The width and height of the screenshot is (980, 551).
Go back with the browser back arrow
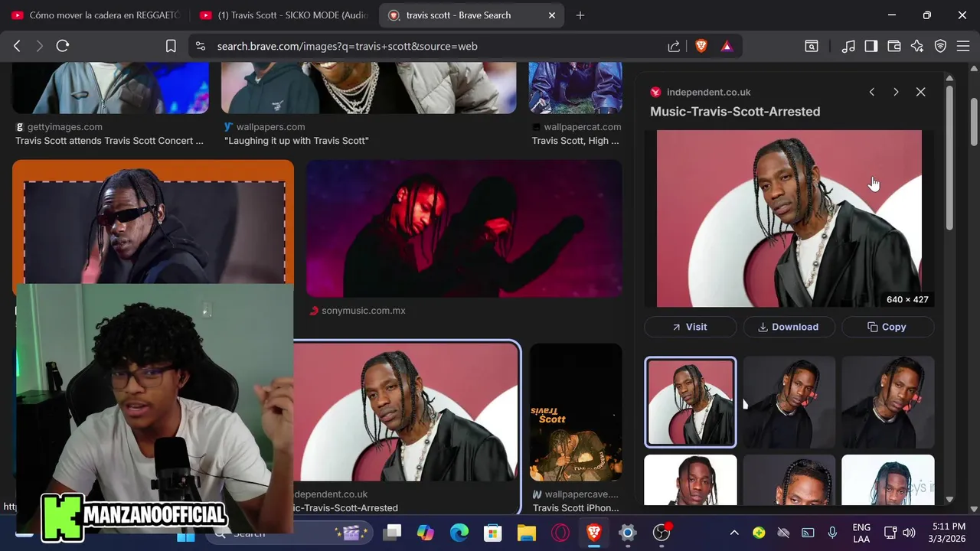[17, 46]
